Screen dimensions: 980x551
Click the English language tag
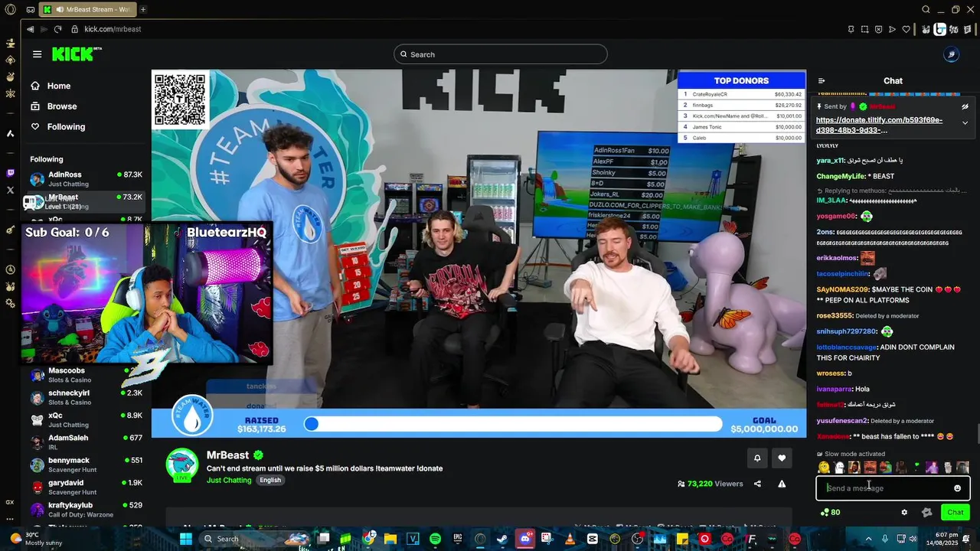[x=270, y=480]
